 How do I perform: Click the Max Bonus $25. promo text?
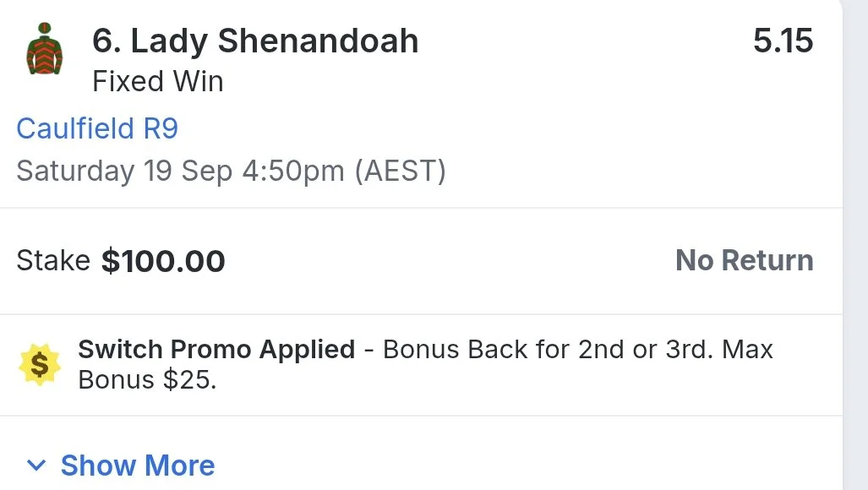coord(426,364)
